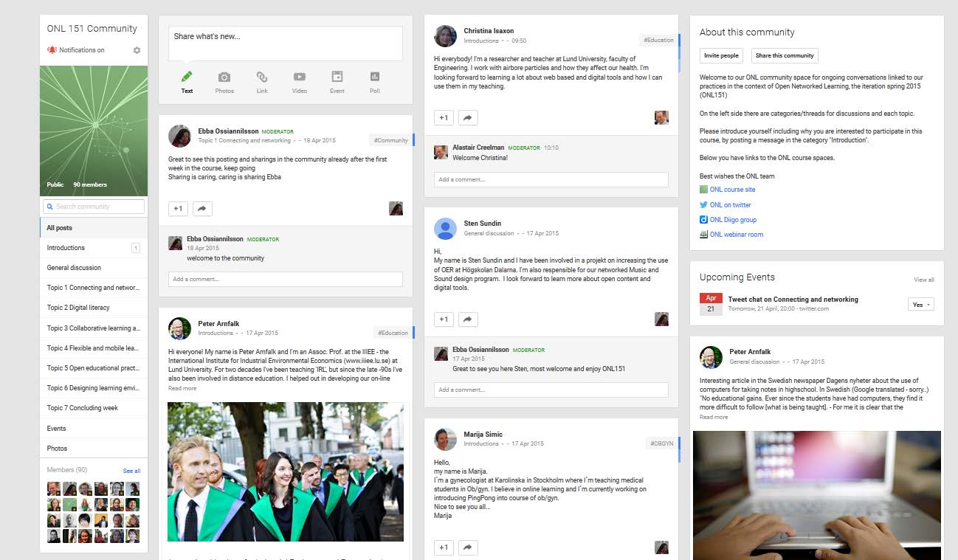This screenshot has width=958, height=560.
Task: Open Alastair Creelman's comment avatar
Action: pyautogui.click(x=441, y=152)
